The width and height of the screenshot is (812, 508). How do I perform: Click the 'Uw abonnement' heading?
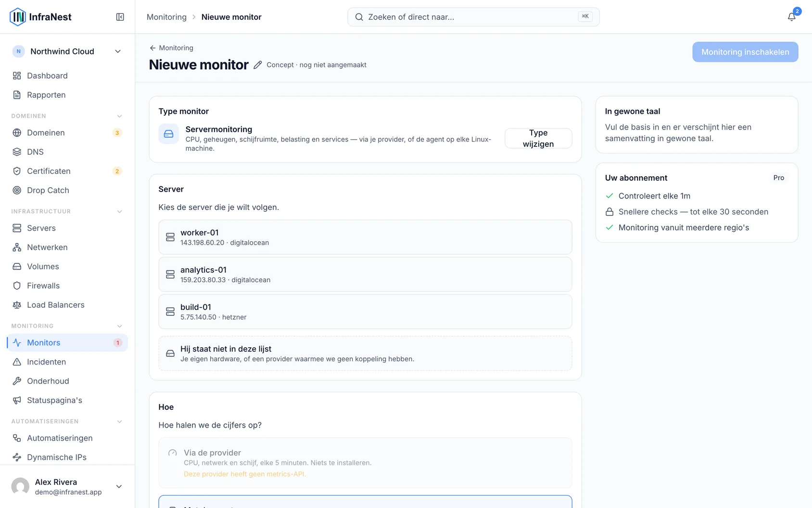coord(636,178)
